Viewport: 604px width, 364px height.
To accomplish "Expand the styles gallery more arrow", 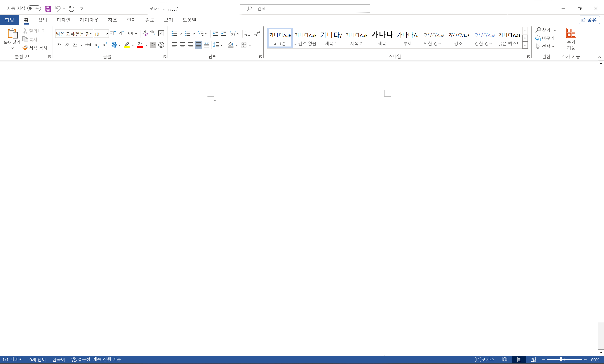I will pos(525,45).
